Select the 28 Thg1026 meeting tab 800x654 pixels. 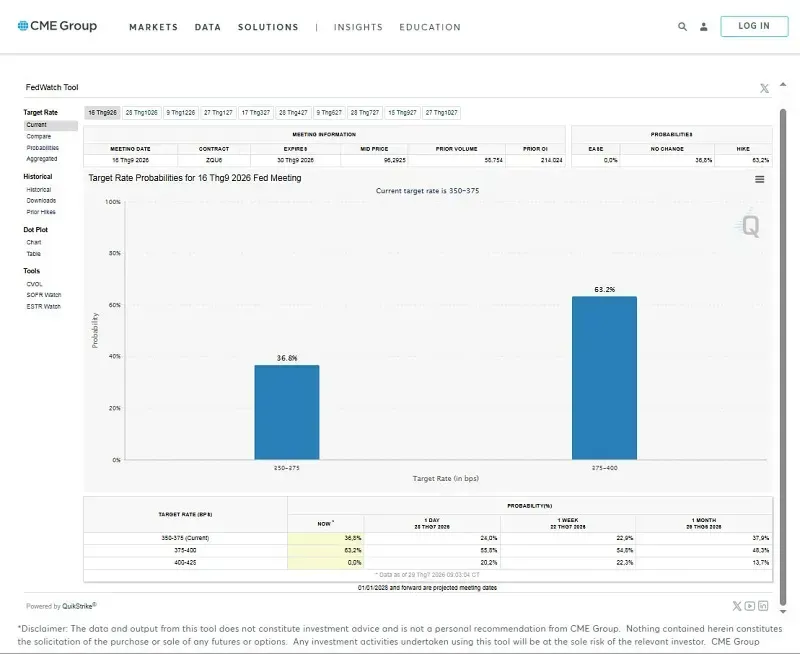pos(142,113)
